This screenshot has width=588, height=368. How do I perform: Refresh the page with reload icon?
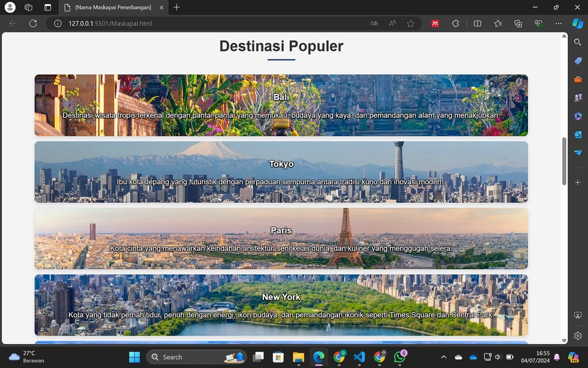[x=33, y=23]
